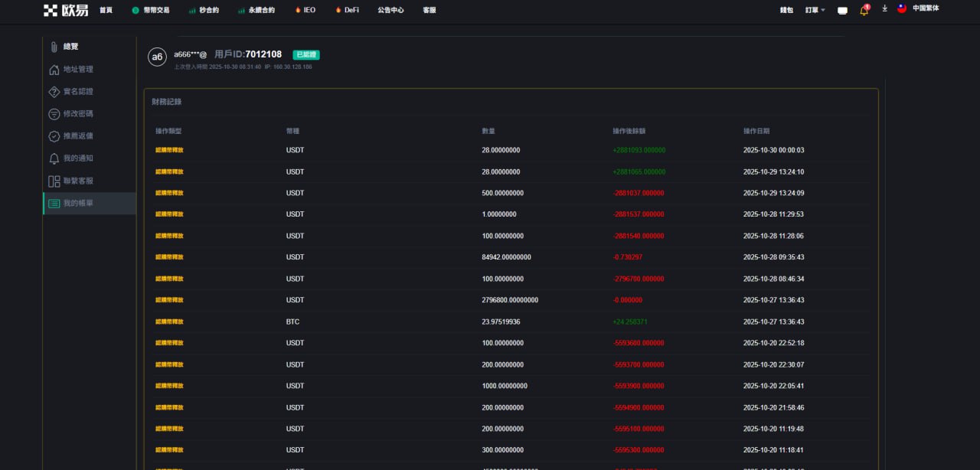Expand the 訂單 dropdown in header
980x470 pixels.
point(815,10)
